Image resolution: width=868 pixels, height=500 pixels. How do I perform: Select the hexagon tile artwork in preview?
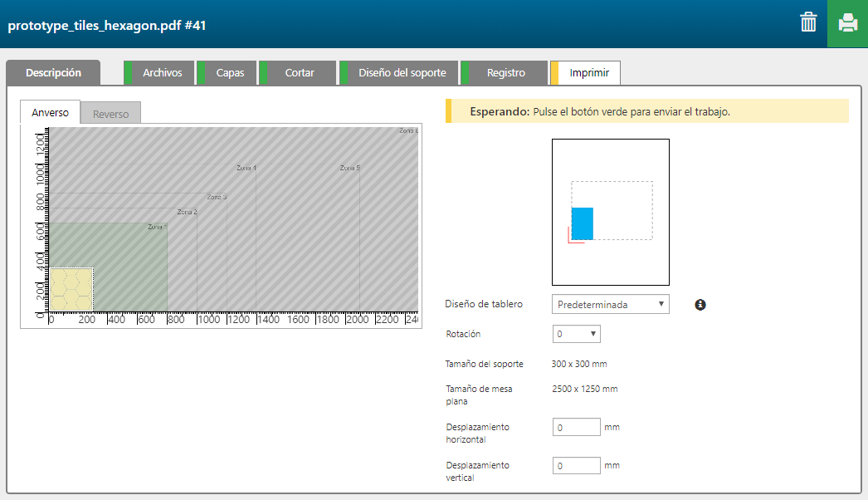pyautogui.click(x=72, y=287)
